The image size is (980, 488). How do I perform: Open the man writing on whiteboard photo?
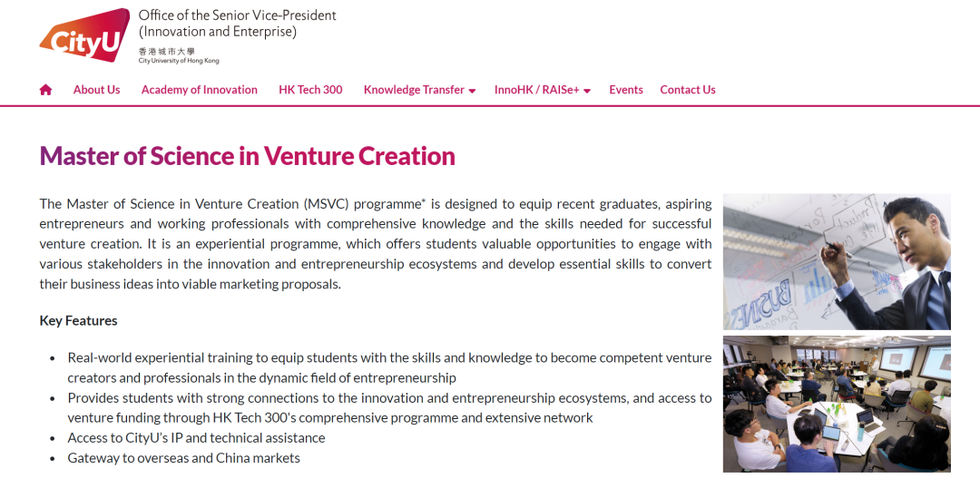point(836,261)
